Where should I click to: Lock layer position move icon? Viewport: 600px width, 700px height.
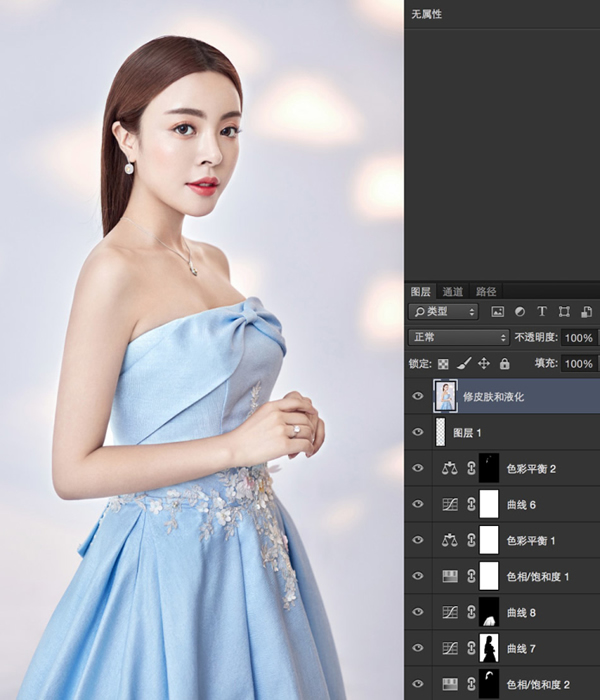coord(484,363)
